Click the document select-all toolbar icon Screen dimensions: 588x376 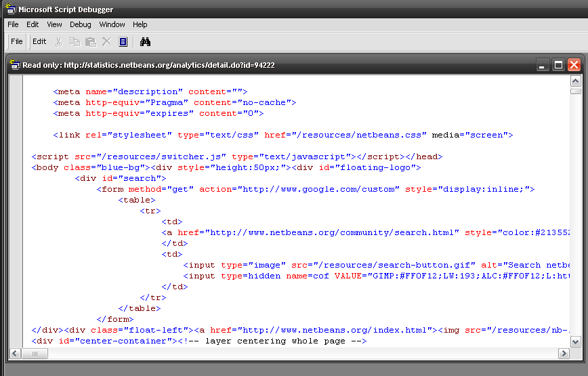click(x=123, y=41)
